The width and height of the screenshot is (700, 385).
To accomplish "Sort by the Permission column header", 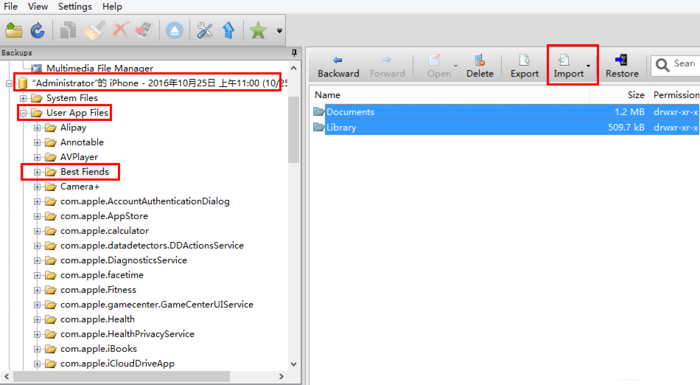I will pos(676,95).
